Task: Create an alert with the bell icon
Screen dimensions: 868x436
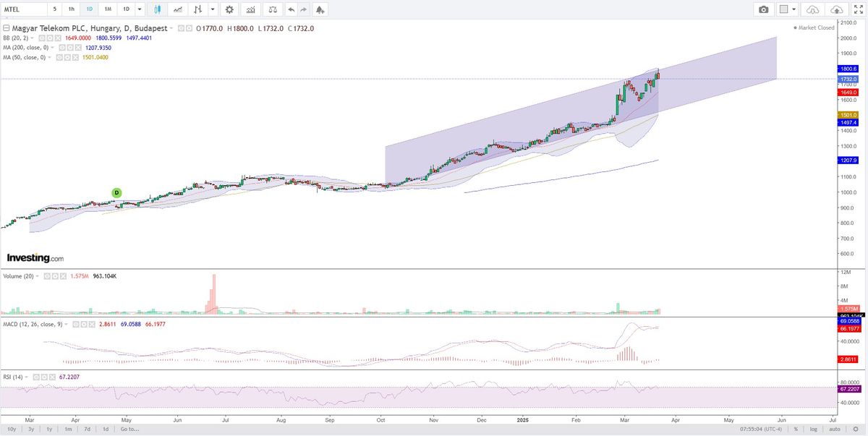Action: [320, 9]
